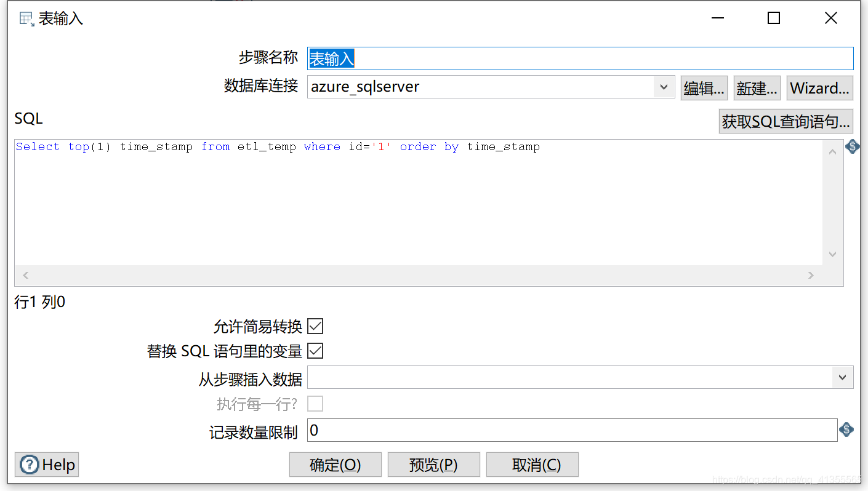Image resolution: width=868 pixels, height=491 pixels.
Task: Click the variable diamond icon beside SQL editor
Action: point(852,147)
